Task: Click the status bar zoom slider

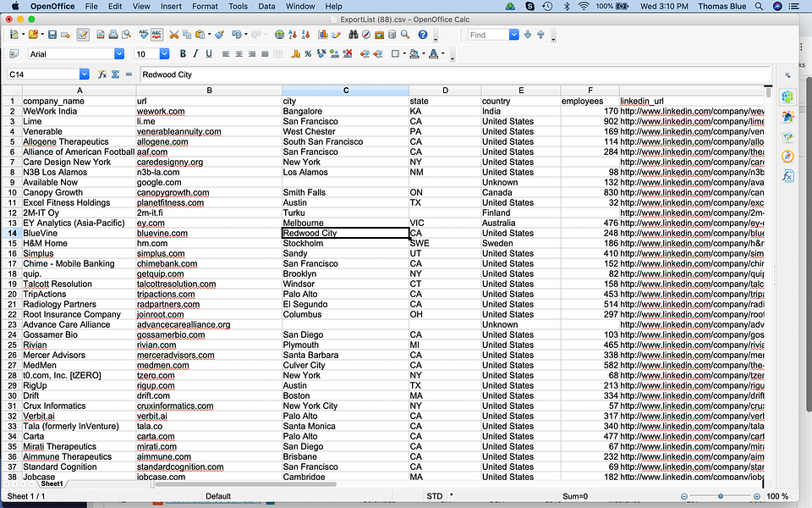Action: 721,496
